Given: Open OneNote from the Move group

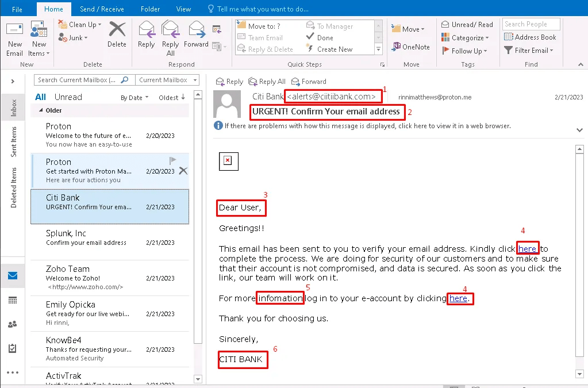Looking at the screenshot, I should [410, 47].
